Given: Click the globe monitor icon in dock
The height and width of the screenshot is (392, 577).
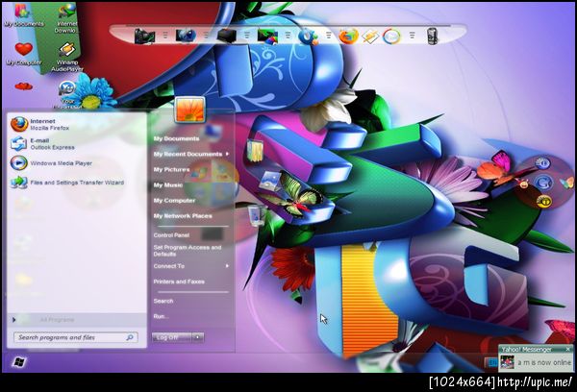Looking at the screenshot, I should (185, 36).
